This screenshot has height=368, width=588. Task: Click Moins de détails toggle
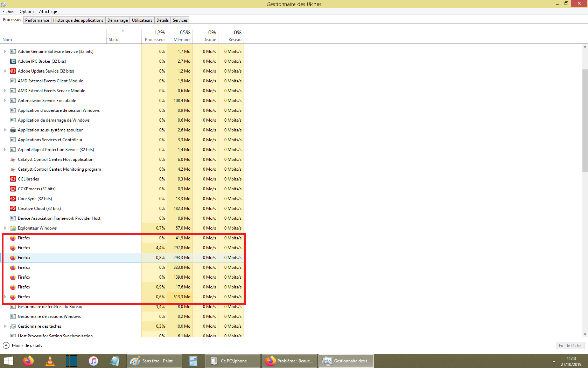point(22,346)
